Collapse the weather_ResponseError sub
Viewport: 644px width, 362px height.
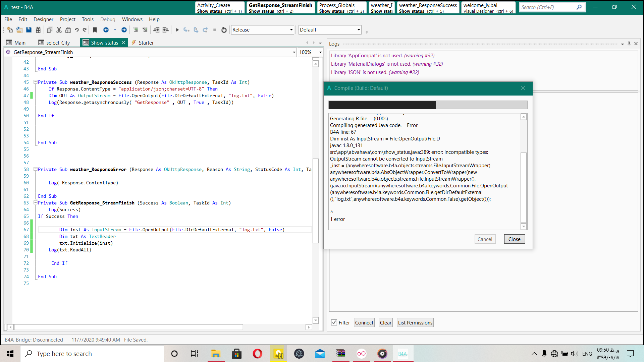[x=36, y=169]
